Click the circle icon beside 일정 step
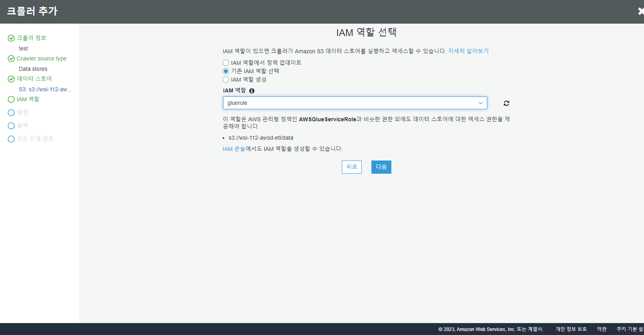 pos(11,112)
